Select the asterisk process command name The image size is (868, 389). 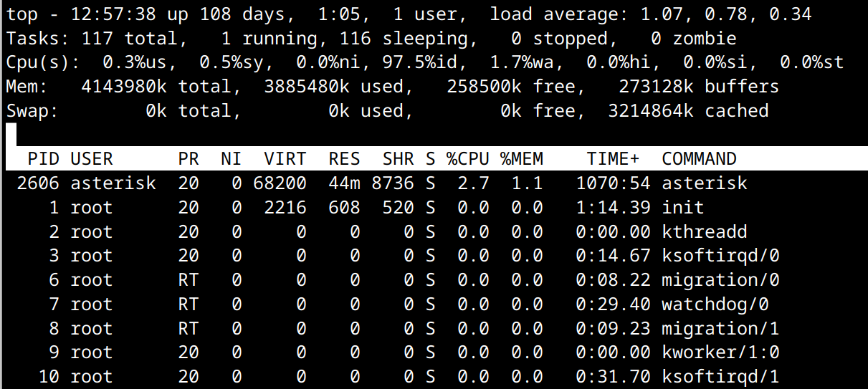704,183
